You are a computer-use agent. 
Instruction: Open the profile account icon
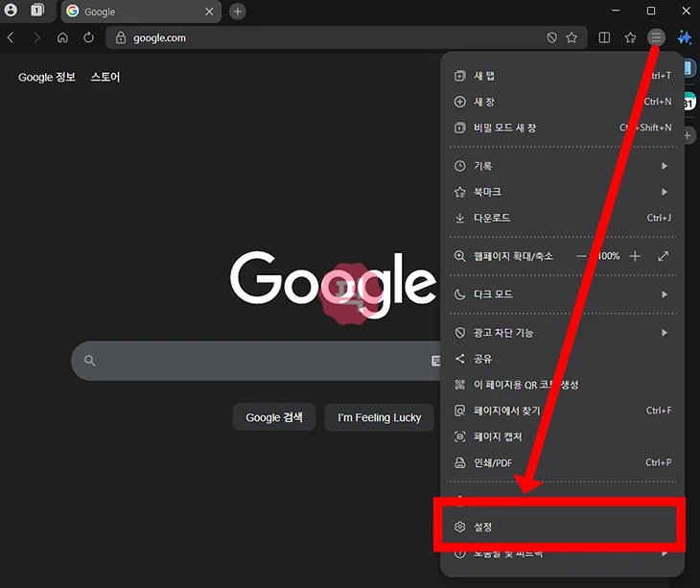tap(11, 11)
